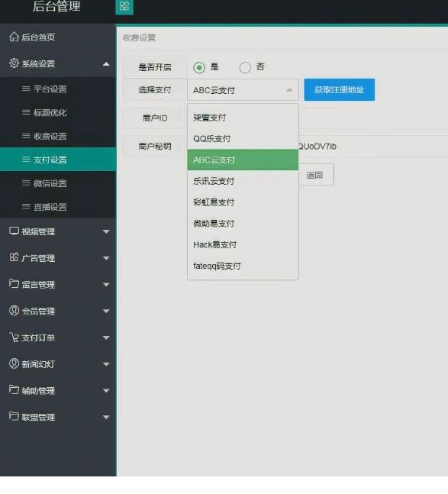Collapse the 系统设置 menu arrow
Screen dimensions: 448x494
click(106, 64)
